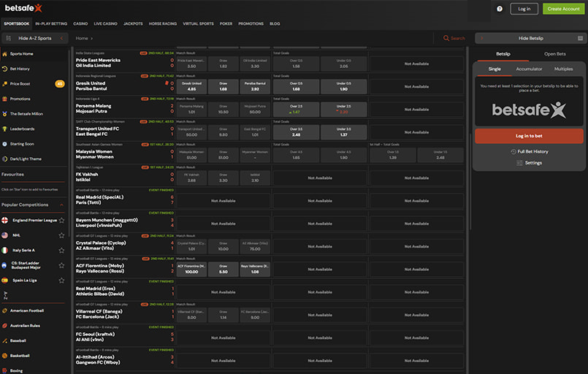Viewport: 588px width, 374px height.
Task: Click the Search field text
Action: tap(457, 38)
